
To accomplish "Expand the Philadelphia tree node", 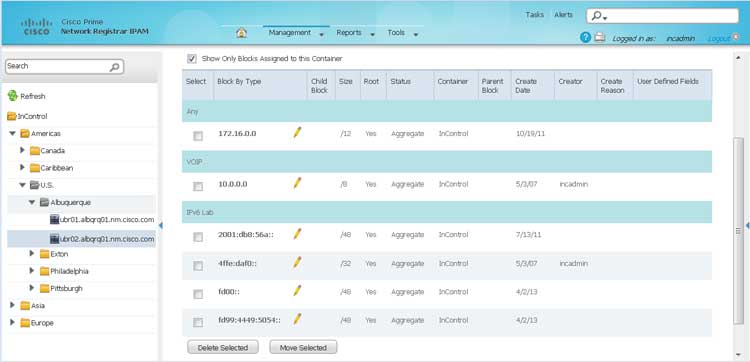I will [32, 271].
